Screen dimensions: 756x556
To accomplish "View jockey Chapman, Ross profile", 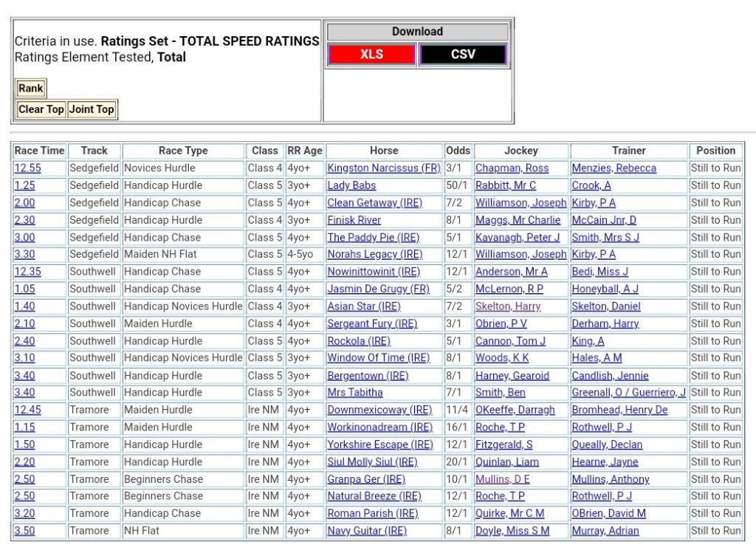I will (x=512, y=168).
